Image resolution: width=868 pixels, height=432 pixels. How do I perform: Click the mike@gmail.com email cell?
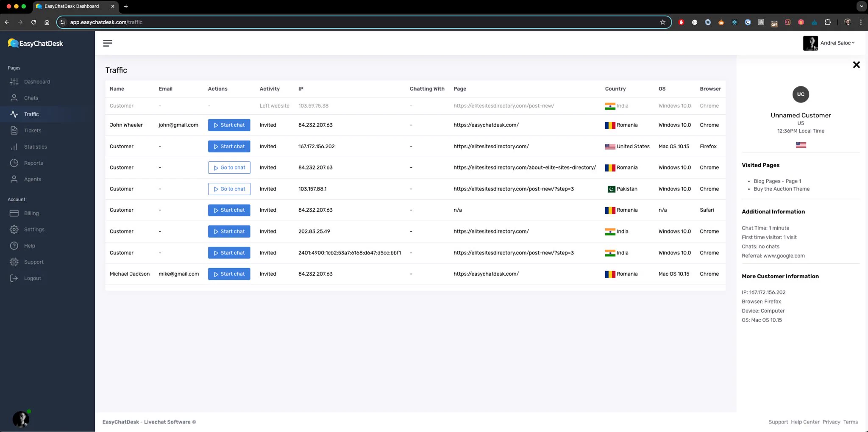point(179,274)
